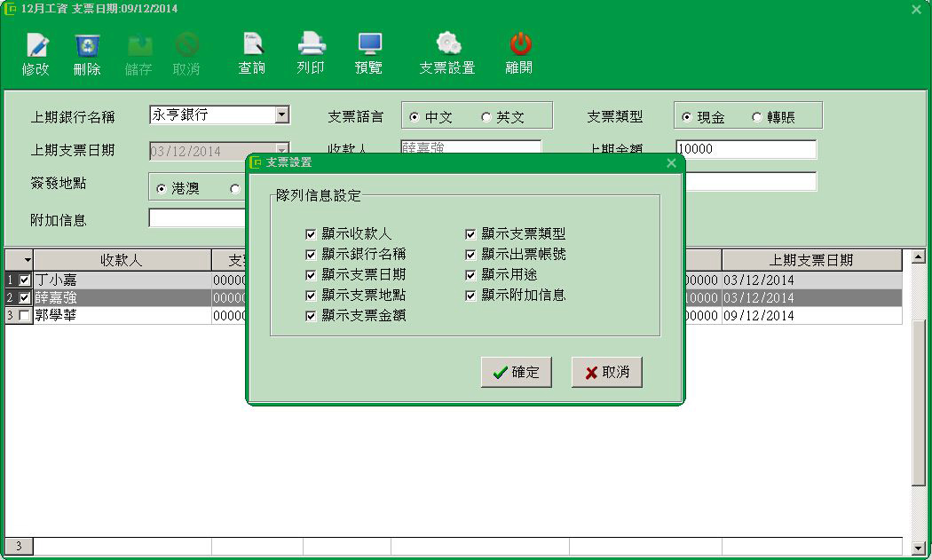Viewport: 932px width, 560px height.
Task: Click the 離開 power icon
Action: tap(520, 45)
